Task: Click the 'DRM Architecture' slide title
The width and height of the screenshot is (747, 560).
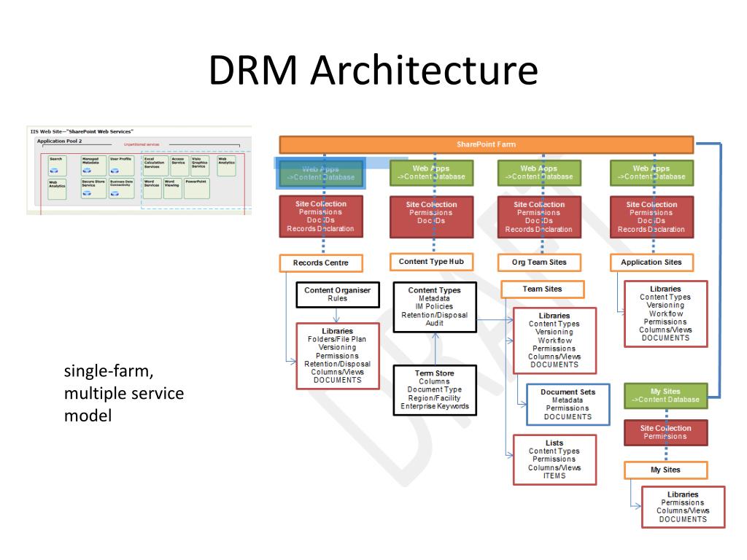Action: (373, 70)
